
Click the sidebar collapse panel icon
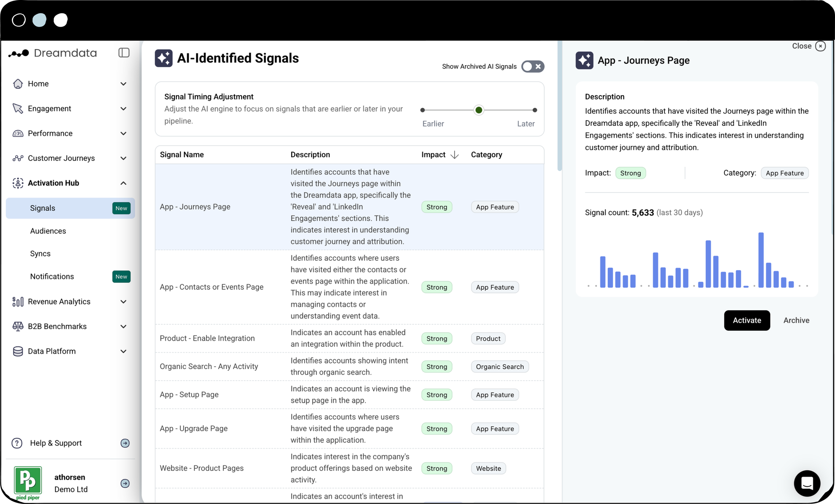(124, 53)
